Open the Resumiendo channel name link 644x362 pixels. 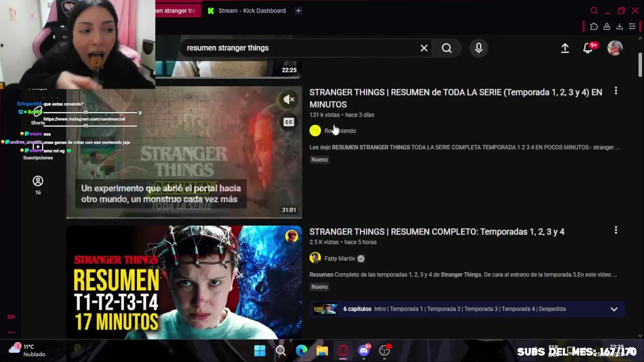[x=340, y=131]
